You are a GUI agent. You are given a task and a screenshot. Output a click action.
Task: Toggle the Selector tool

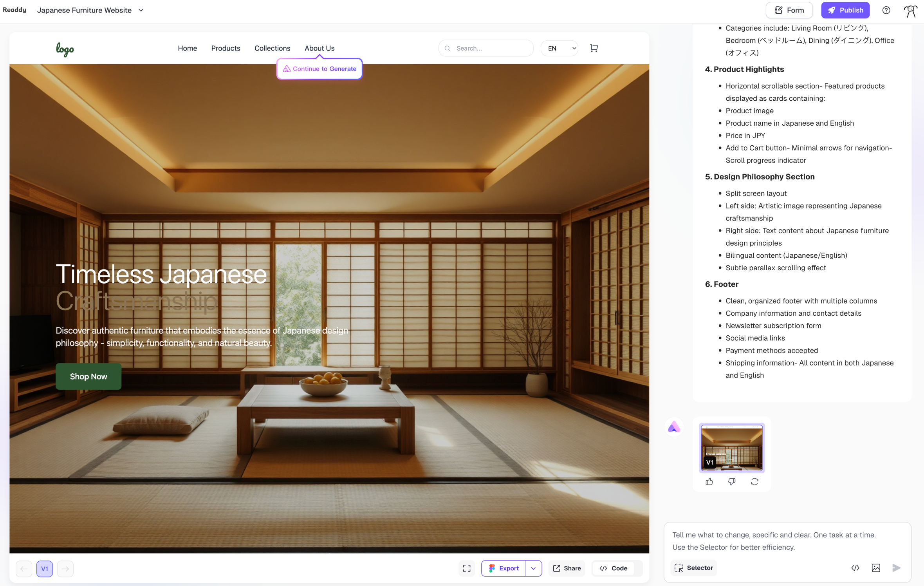click(x=694, y=568)
